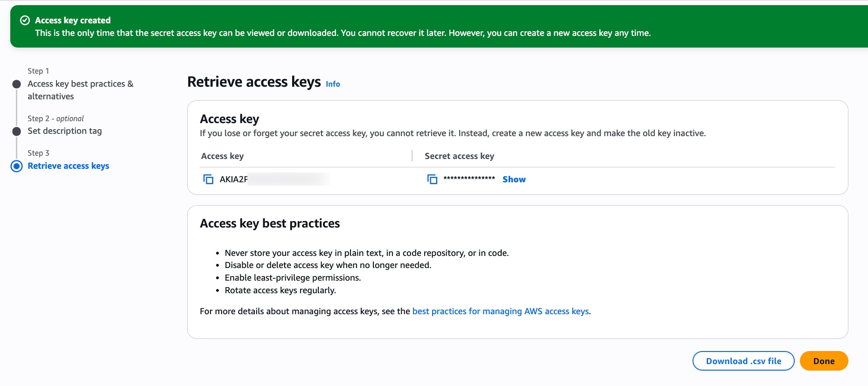Select the Retrieve access keys step
Viewport: 868px width, 386px height.
coord(68,165)
